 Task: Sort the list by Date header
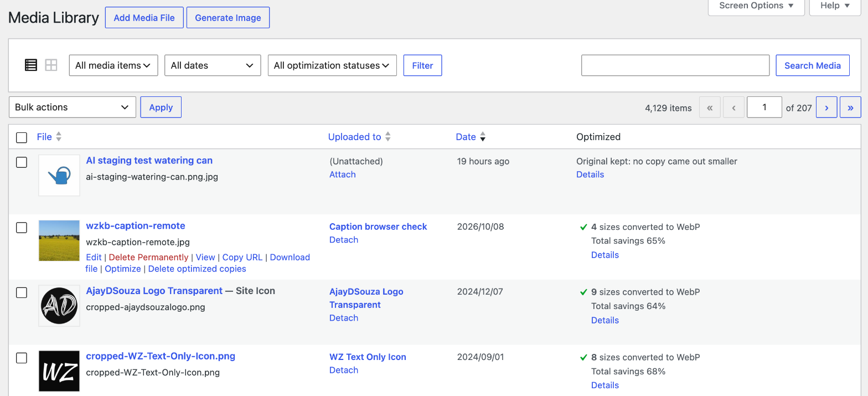pos(466,137)
